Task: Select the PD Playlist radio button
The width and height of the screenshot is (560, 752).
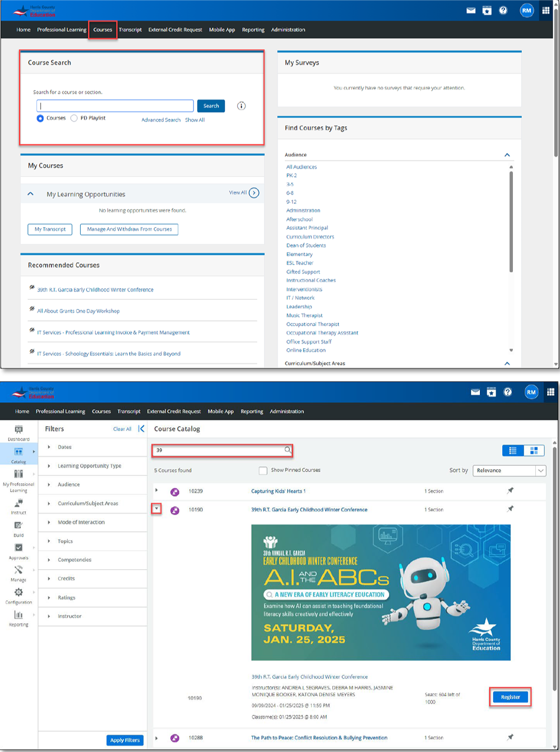Action: point(74,118)
